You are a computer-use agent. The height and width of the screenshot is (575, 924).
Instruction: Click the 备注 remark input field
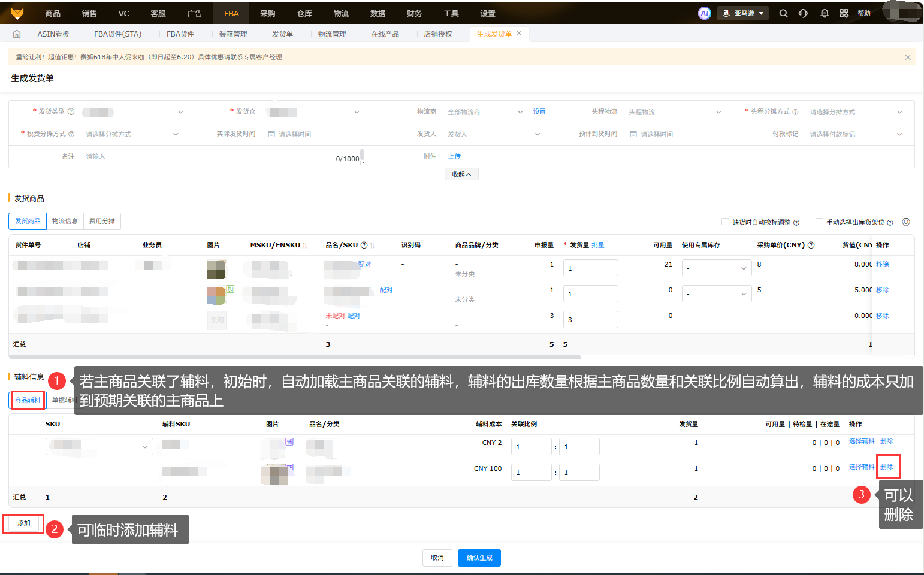[210, 156]
